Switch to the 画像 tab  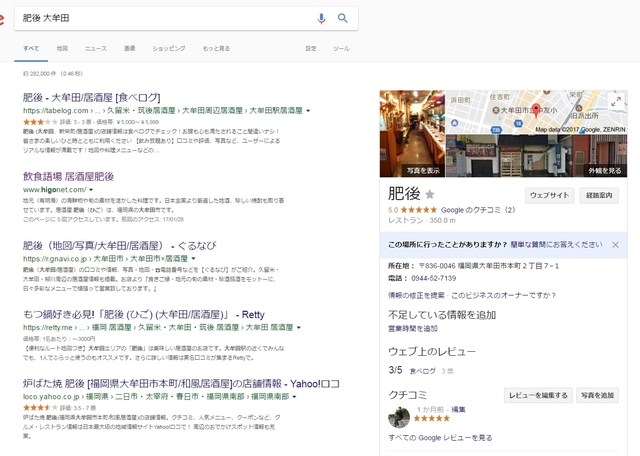point(130,48)
